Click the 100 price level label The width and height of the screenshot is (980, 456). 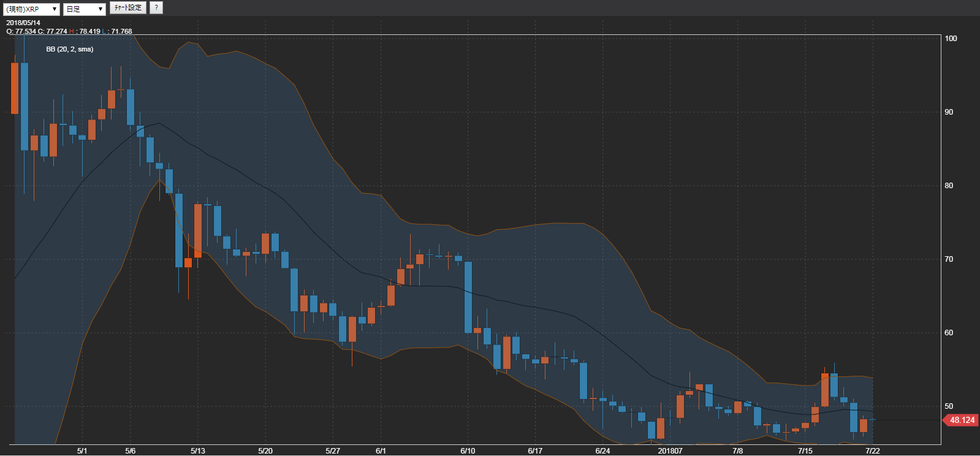coord(951,38)
